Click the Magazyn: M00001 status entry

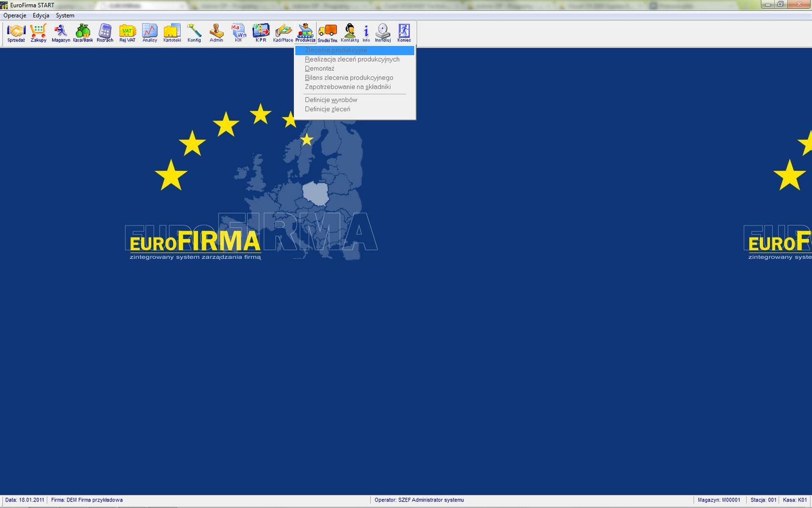pyautogui.click(x=719, y=500)
